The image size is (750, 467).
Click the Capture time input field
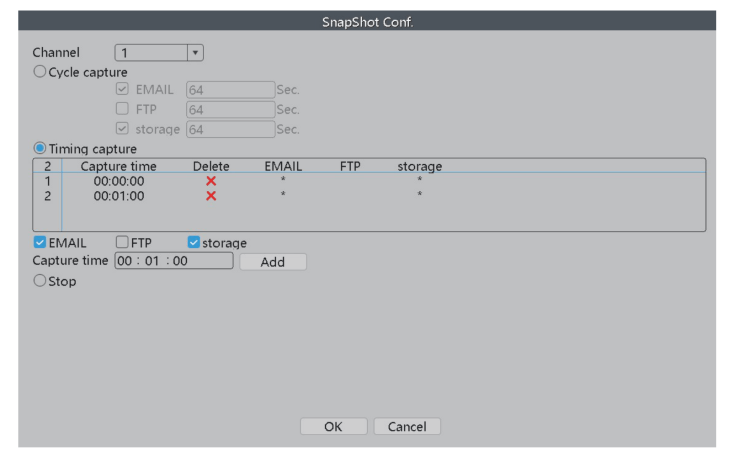pos(174,261)
